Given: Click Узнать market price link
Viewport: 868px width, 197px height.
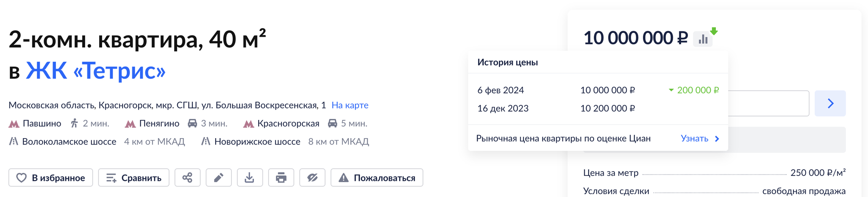Looking at the screenshot, I should tap(699, 139).
